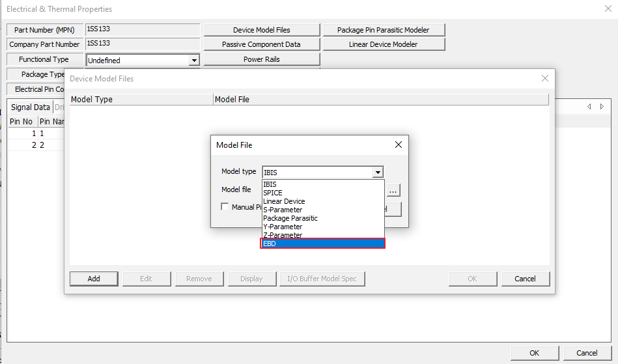Close the Device Model Files window
Viewport: 618px width, 364px height.
[545, 78]
